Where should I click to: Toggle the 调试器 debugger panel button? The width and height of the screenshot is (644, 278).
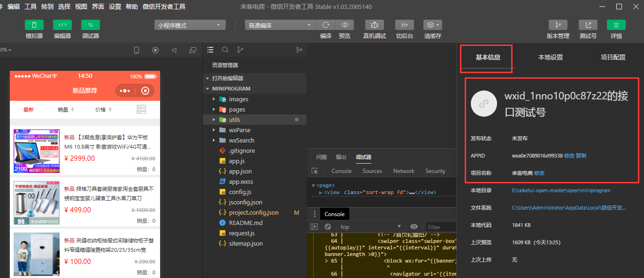coord(91,25)
